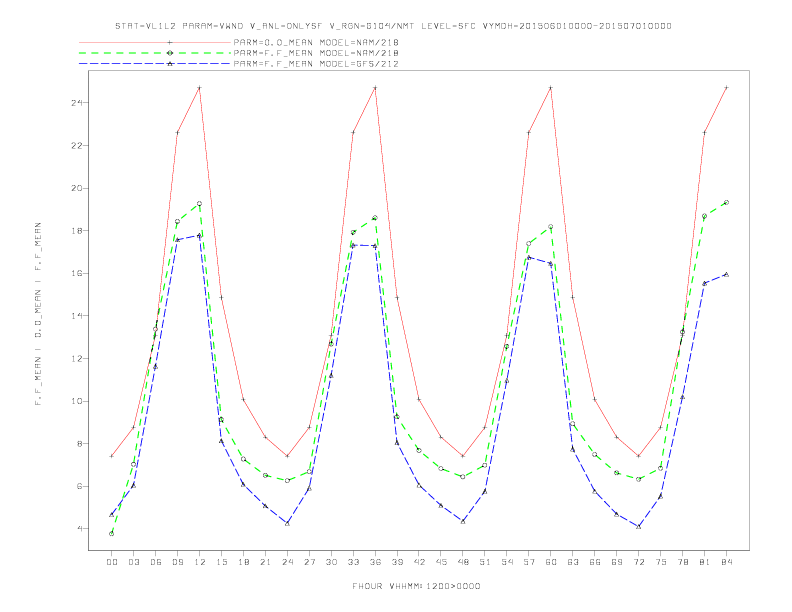792x612 pixels.
Task: Click y-axis tick label 10
Action: [77, 401]
